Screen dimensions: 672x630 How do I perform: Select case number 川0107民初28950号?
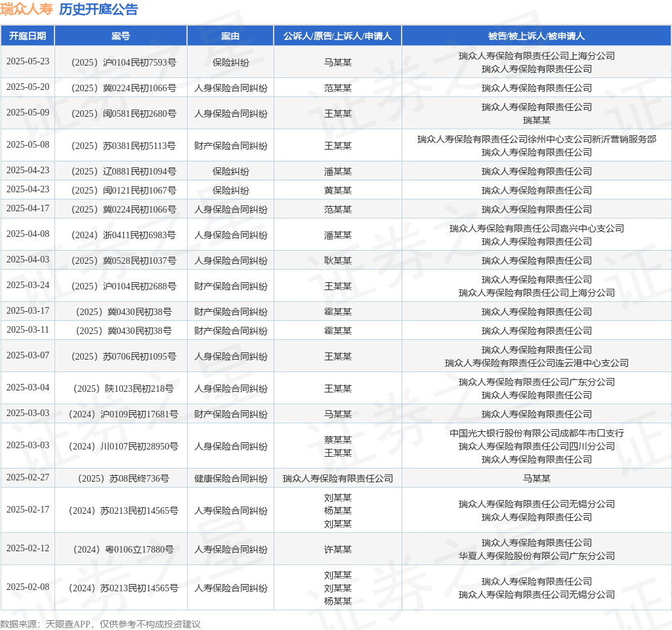click(123, 446)
